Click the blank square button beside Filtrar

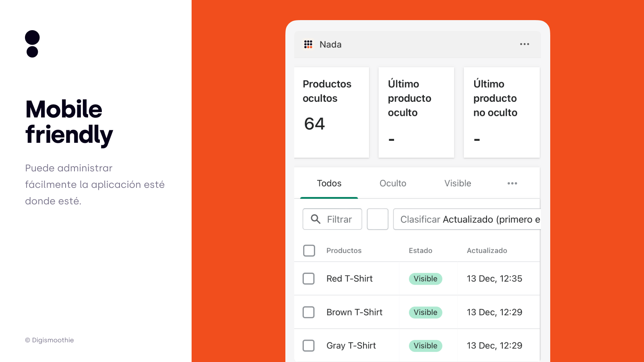click(x=378, y=219)
